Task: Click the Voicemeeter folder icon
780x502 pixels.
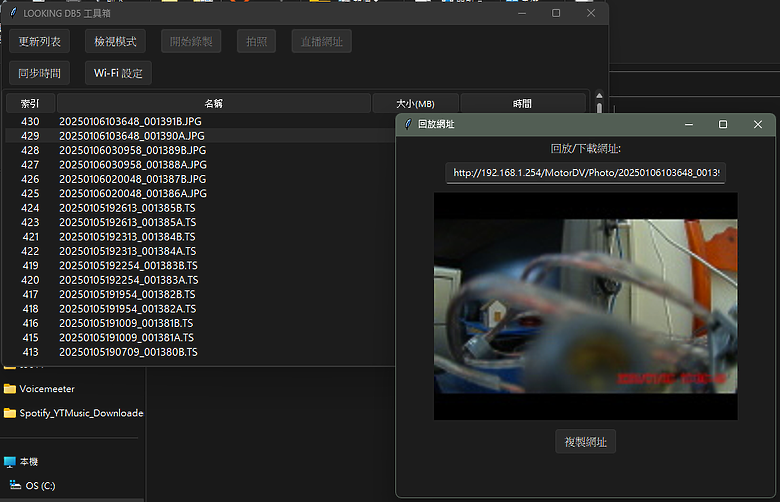Action: pos(9,389)
